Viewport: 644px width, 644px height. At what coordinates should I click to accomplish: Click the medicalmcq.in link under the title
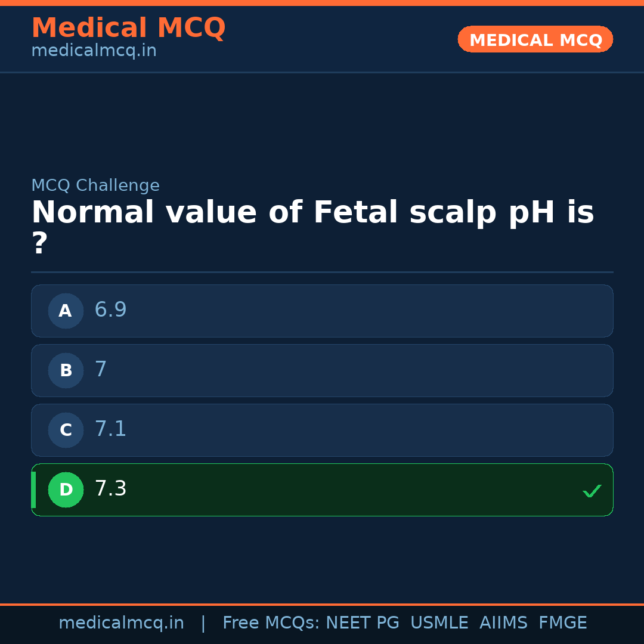(94, 51)
